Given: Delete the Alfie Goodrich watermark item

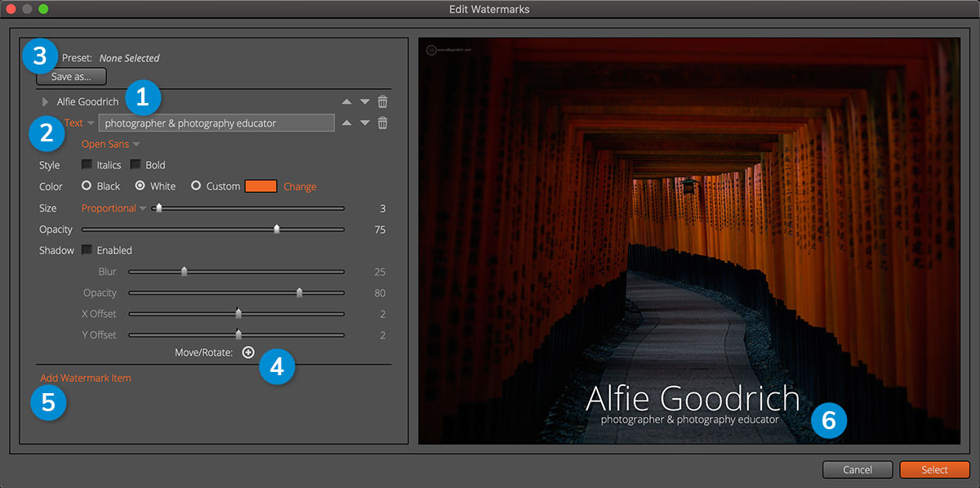Looking at the screenshot, I should point(382,102).
